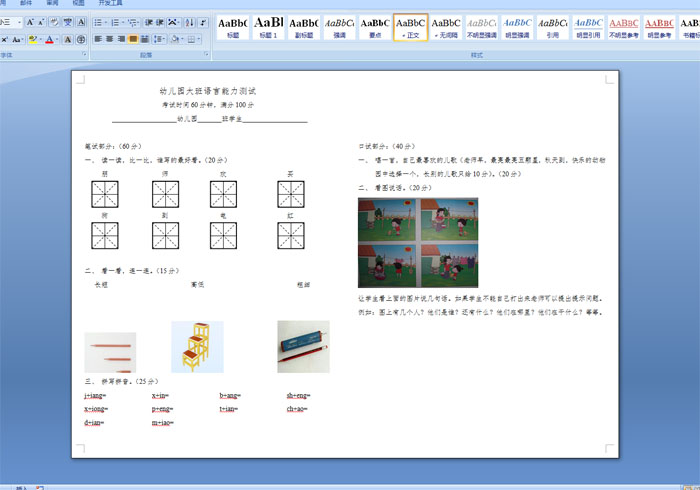This screenshot has width=700, height=490.
Task: Click the Increase Indent icon
Action: tap(159, 22)
